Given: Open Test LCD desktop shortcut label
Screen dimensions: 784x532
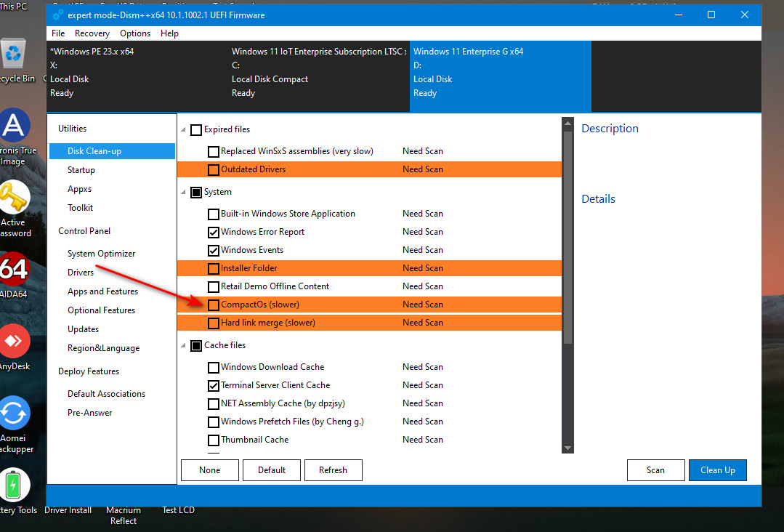Looking at the screenshot, I should click(x=178, y=510).
